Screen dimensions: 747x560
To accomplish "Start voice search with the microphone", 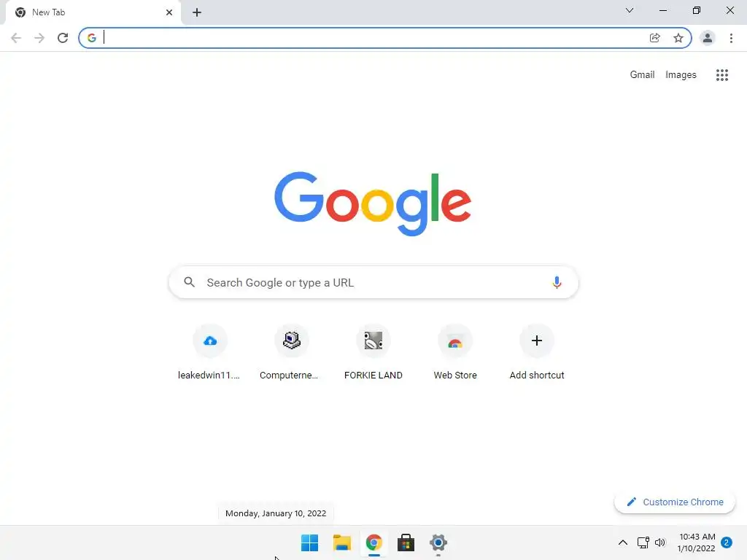I will click(x=557, y=282).
